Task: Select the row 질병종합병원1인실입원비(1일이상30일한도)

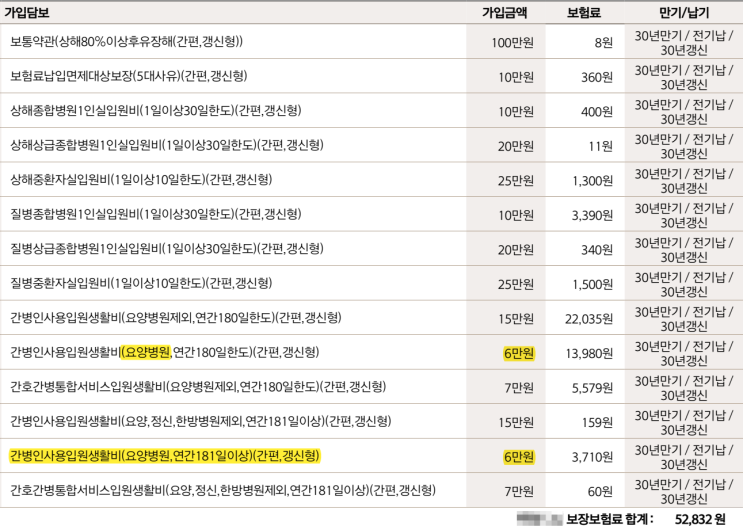Action: click(372, 214)
